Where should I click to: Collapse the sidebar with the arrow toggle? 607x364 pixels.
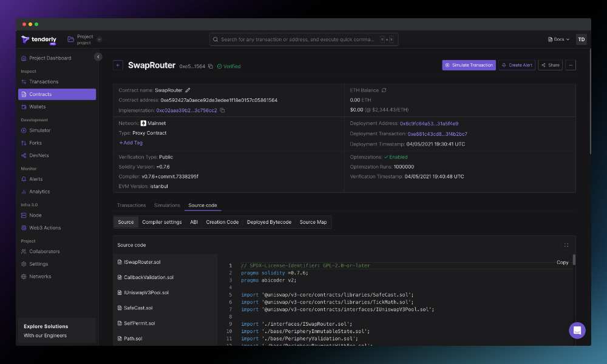tap(98, 56)
